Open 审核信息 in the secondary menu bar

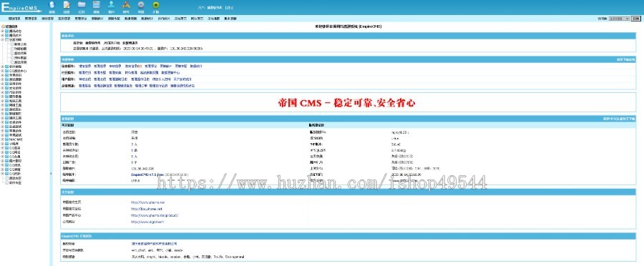48,19
